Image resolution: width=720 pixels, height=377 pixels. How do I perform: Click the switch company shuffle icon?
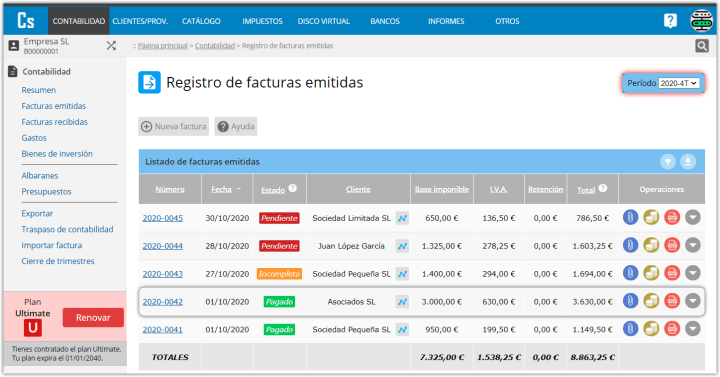pyautogui.click(x=111, y=45)
